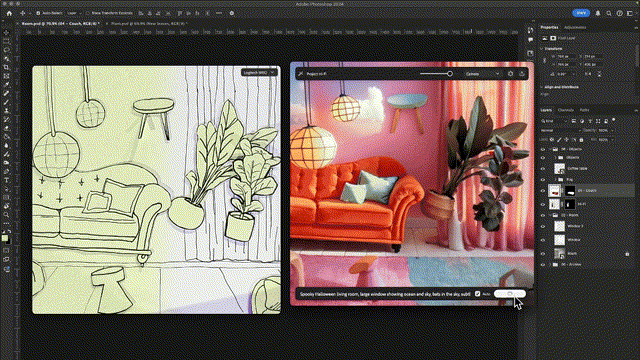Toggle the Auto checkbox beside the prompt
This screenshot has height=360, width=640.
[477, 294]
